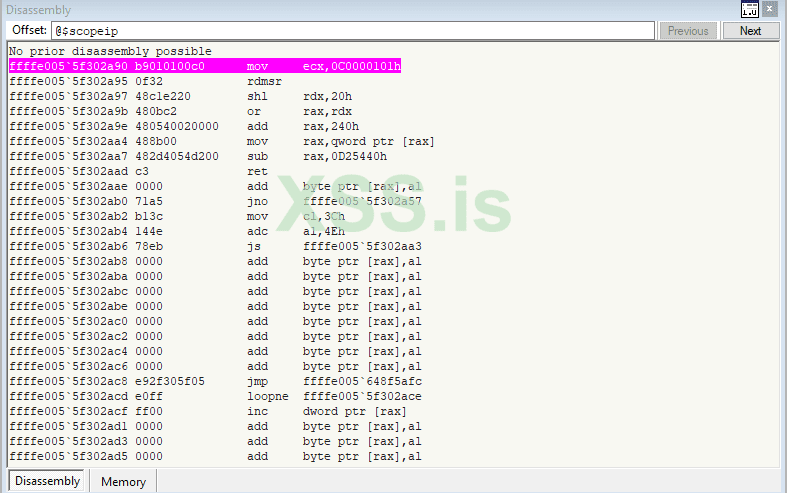Click the Offset input field with @$scopeip

click(353, 31)
